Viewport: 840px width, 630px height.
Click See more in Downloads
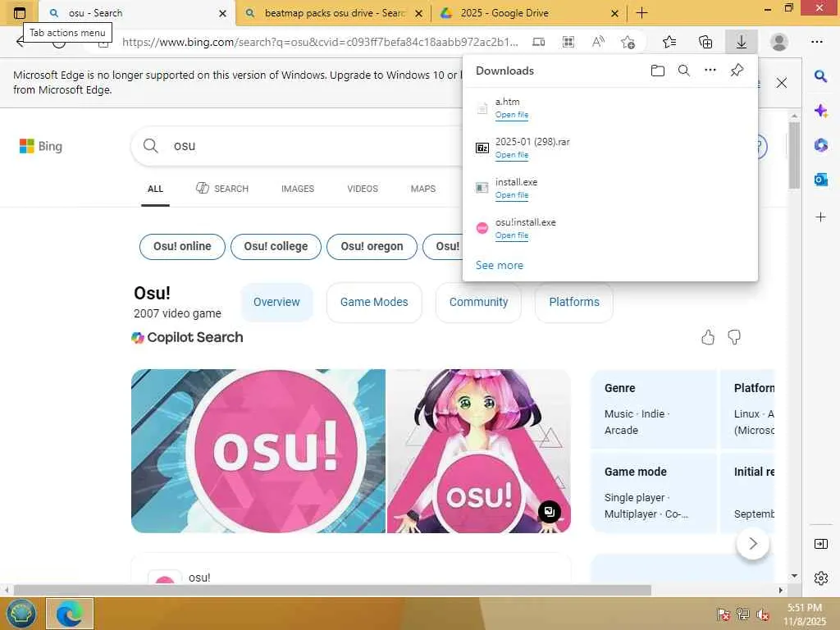[500, 265]
